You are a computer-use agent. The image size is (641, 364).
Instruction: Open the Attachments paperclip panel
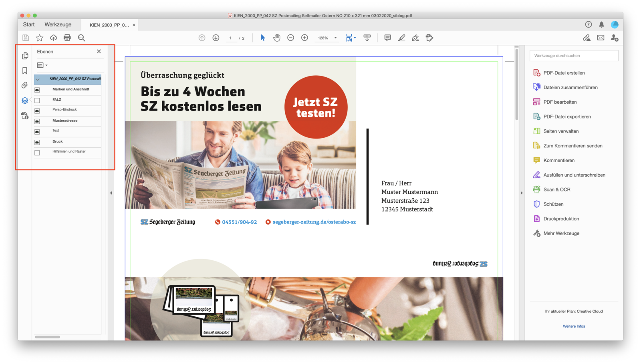[25, 85]
